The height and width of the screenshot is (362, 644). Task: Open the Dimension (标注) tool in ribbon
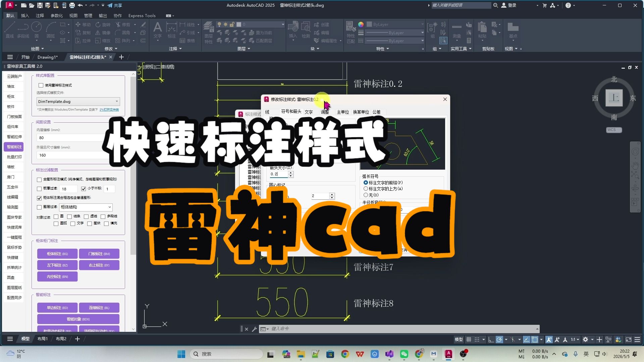pos(172,29)
